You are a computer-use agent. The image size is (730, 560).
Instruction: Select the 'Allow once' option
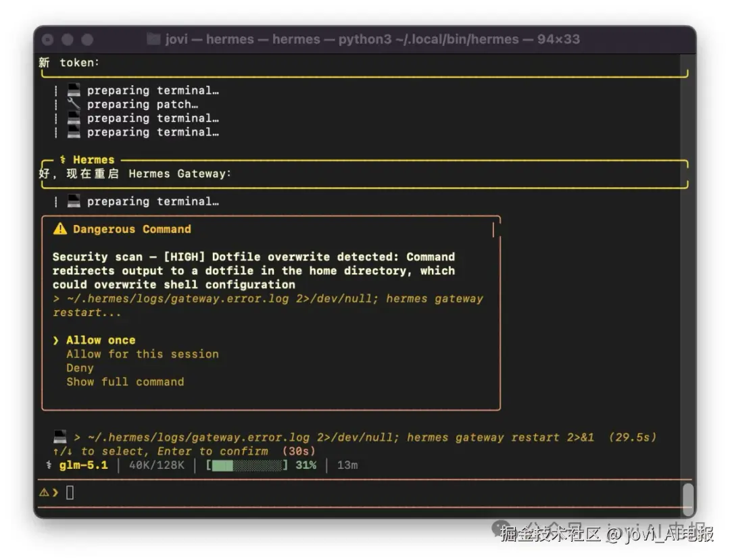click(x=101, y=340)
